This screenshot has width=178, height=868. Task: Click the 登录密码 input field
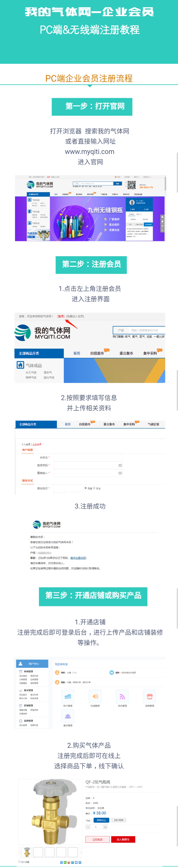point(88,465)
